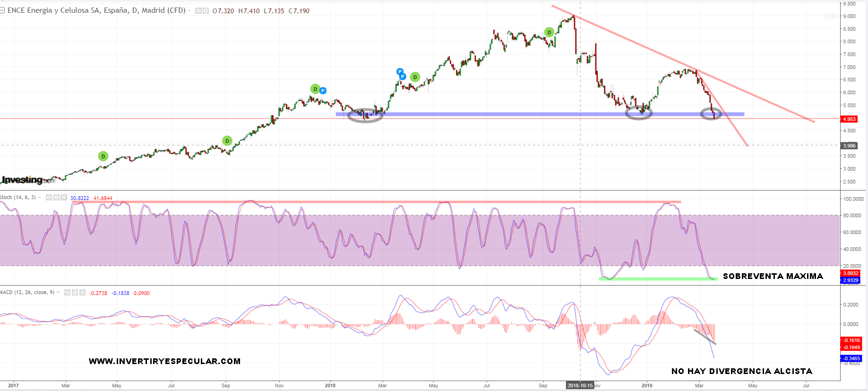This screenshot has height=391, width=868.
Task: Open settings gear for ENCE main series
Action: (x=206, y=10)
